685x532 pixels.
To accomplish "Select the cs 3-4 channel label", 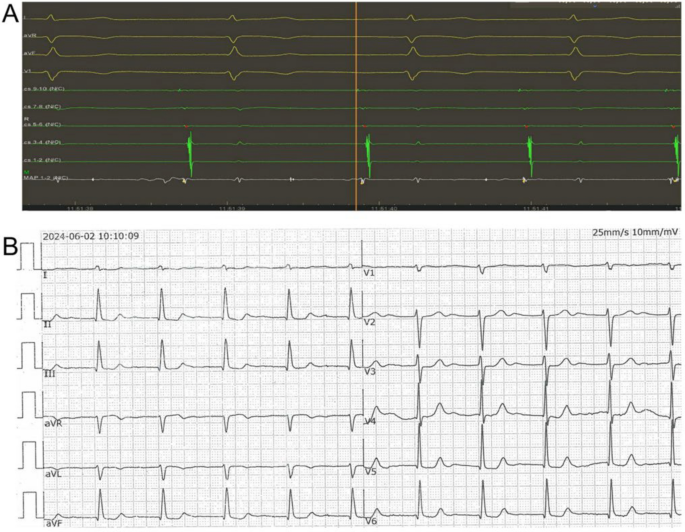I will 42,143.
